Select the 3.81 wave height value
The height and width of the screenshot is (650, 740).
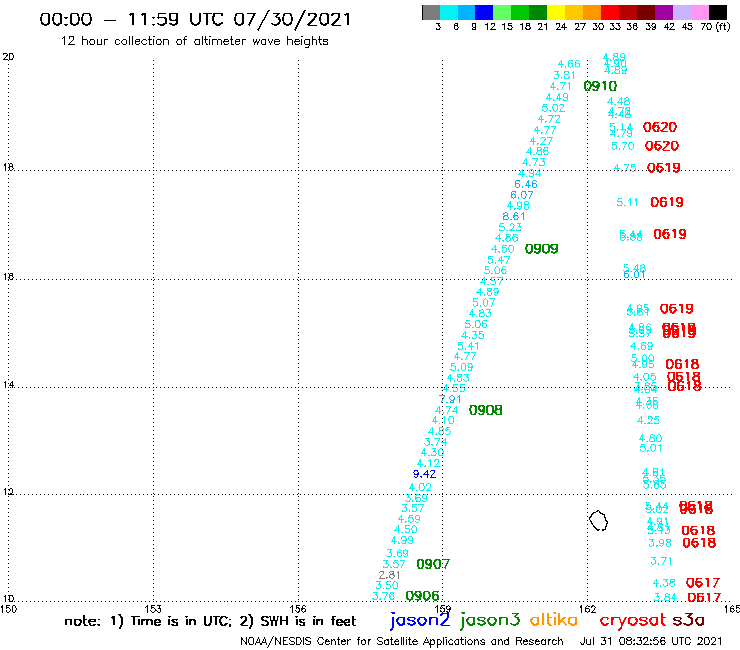click(x=564, y=76)
